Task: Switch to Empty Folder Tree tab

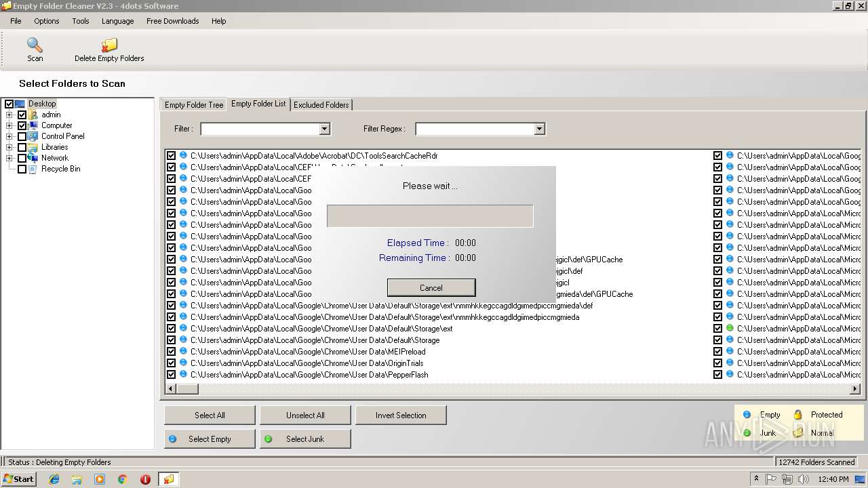Action: [194, 104]
